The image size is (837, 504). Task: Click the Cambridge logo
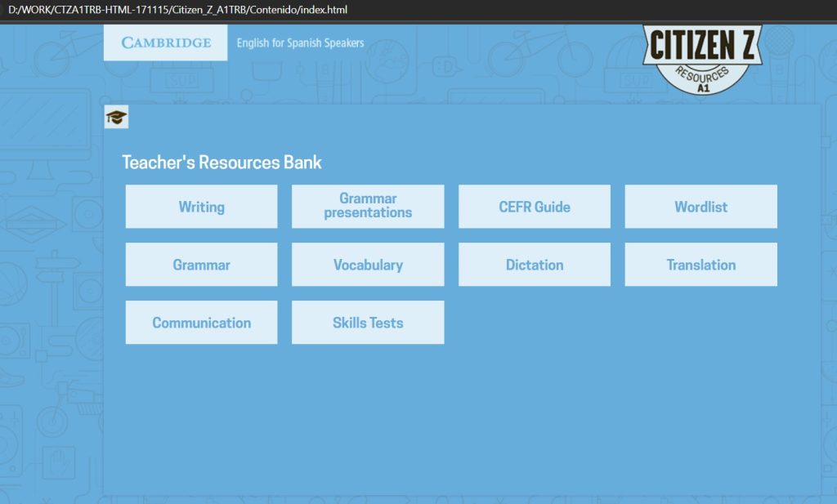[165, 42]
